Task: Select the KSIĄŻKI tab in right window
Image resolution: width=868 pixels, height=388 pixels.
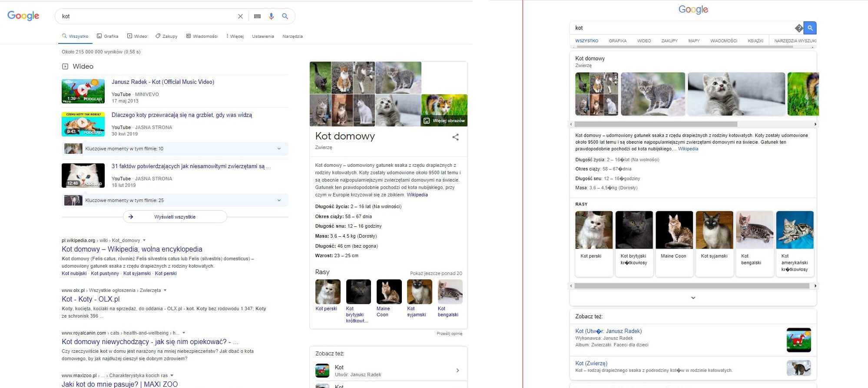Action: [755, 41]
